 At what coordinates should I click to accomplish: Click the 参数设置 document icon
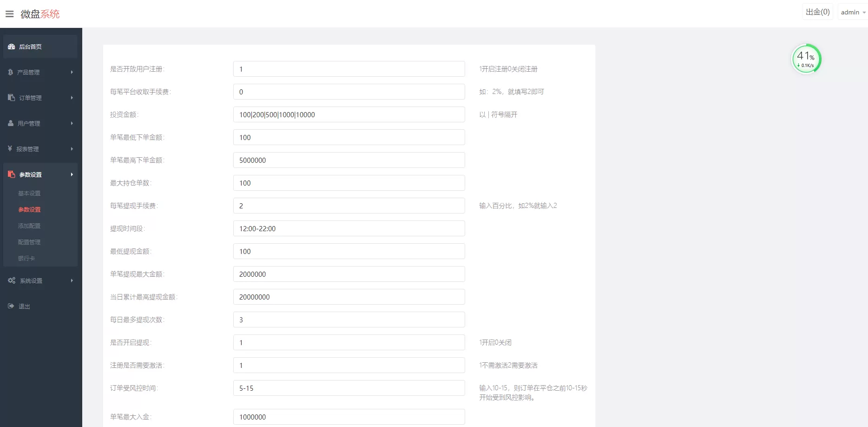(x=11, y=174)
